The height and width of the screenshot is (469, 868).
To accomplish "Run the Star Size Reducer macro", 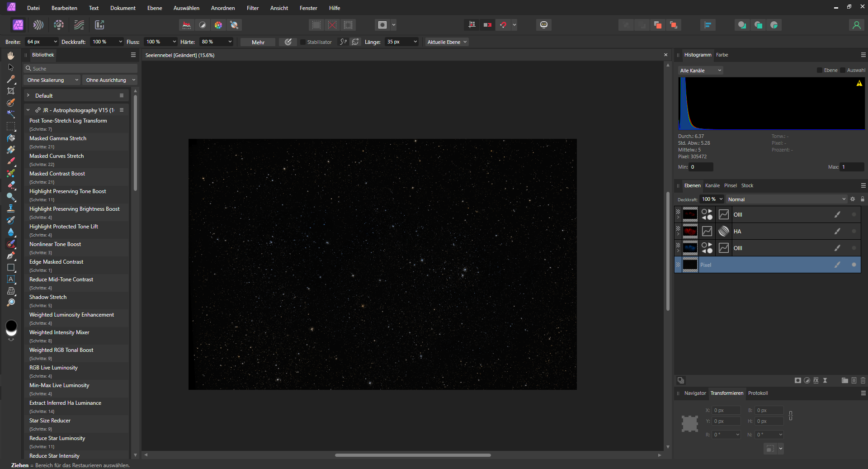I will coord(76,424).
